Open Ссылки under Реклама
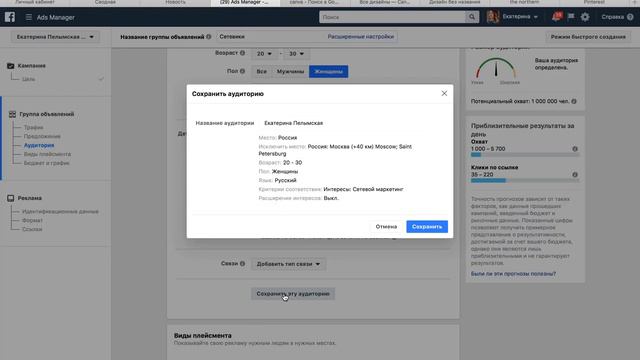640x360 pixels. (32, 229)
